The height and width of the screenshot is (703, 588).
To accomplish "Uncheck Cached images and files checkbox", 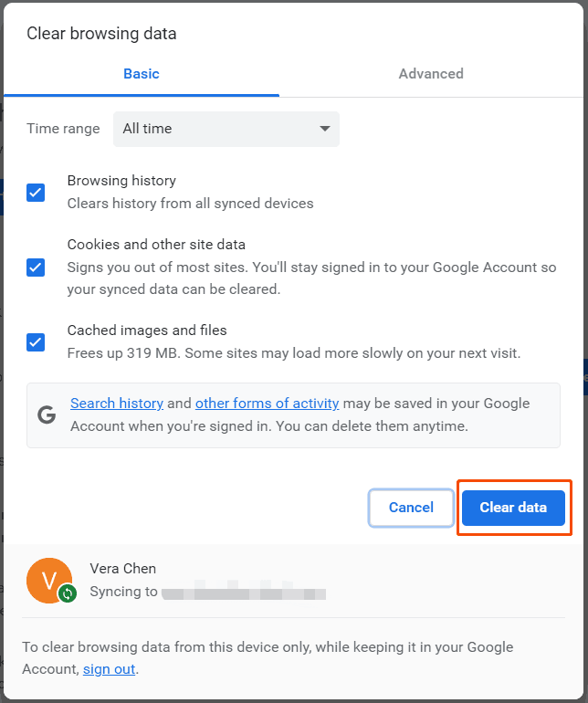I will tap(36, 342).
